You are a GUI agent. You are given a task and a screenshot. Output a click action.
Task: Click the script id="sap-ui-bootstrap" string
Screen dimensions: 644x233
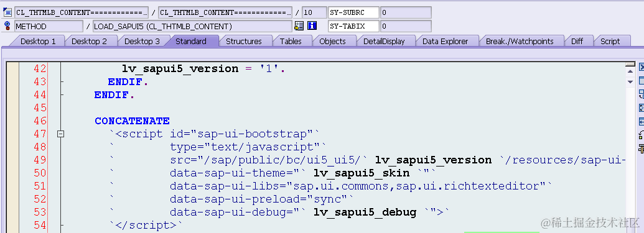click(214, 134)
